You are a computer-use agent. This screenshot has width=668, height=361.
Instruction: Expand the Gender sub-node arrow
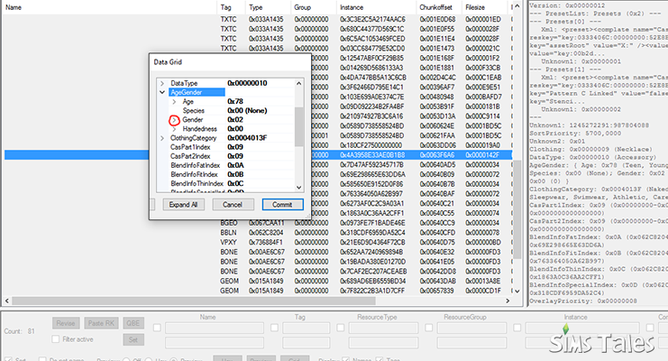(x=174, y=120)
